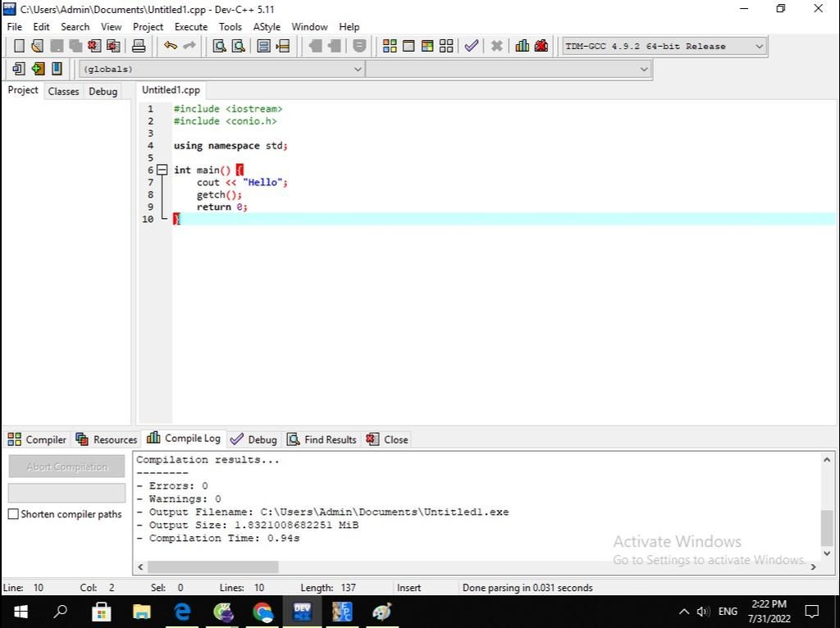Click the Save file toolbar icon
This screenshot has width=840, height=628.
click(57, 46)
